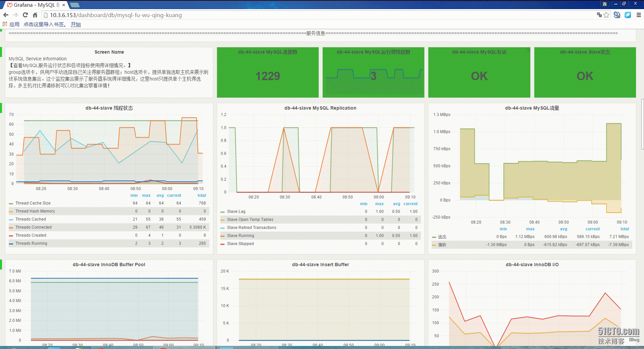This screenshot has width=644, height=349.
Task: Toggle the Slave Running series
Action: point(240,236)
